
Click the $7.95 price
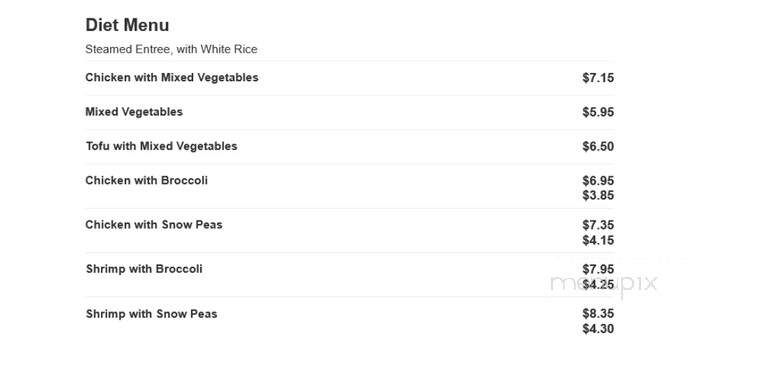coord(598,270)
